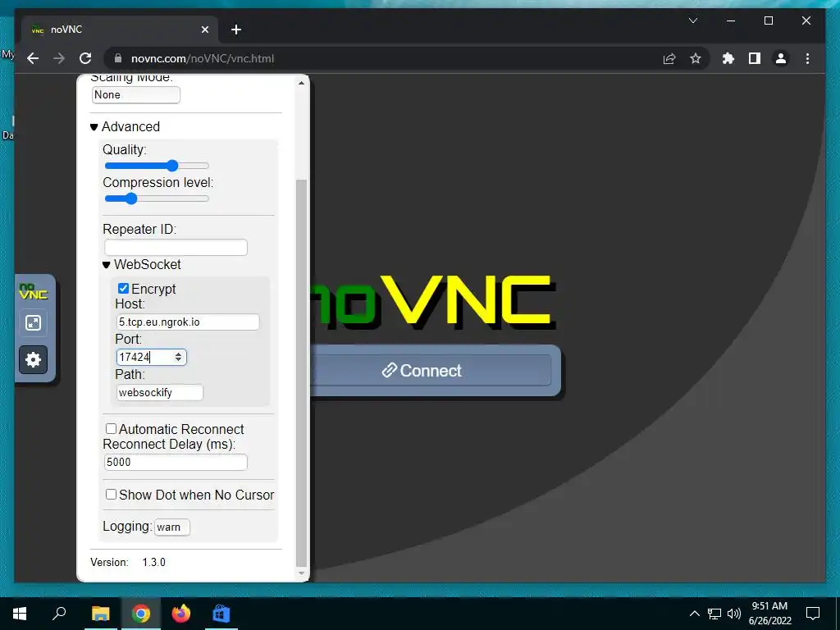Open Chrome three-dot menu
This screenshot has width=840, height=630.
click(807, 58)
